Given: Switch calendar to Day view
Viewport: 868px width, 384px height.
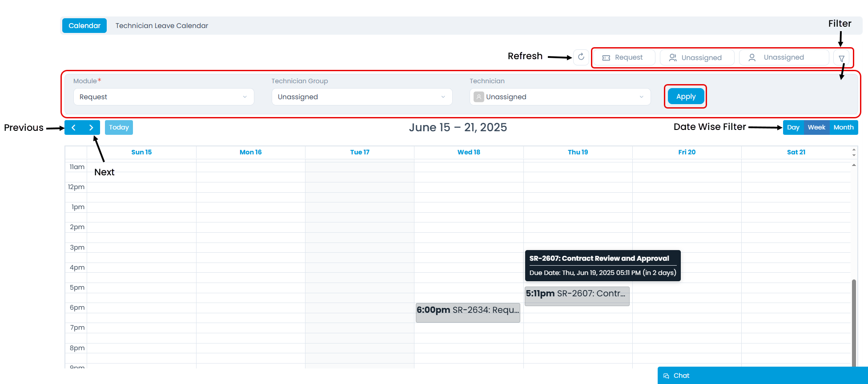Looking at the screenshot, I should pyautogui.click(x=793, y=127).
